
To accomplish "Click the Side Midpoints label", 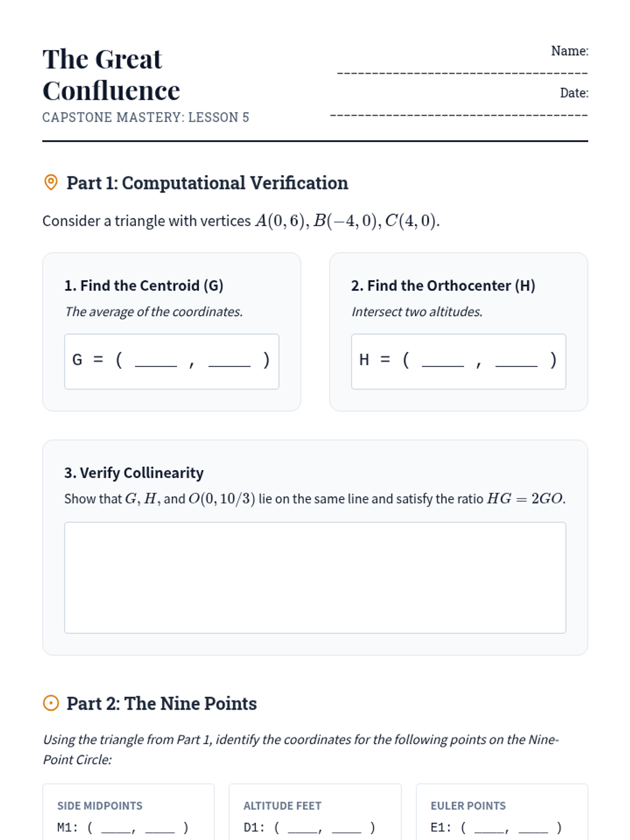I will pos(100,806).
